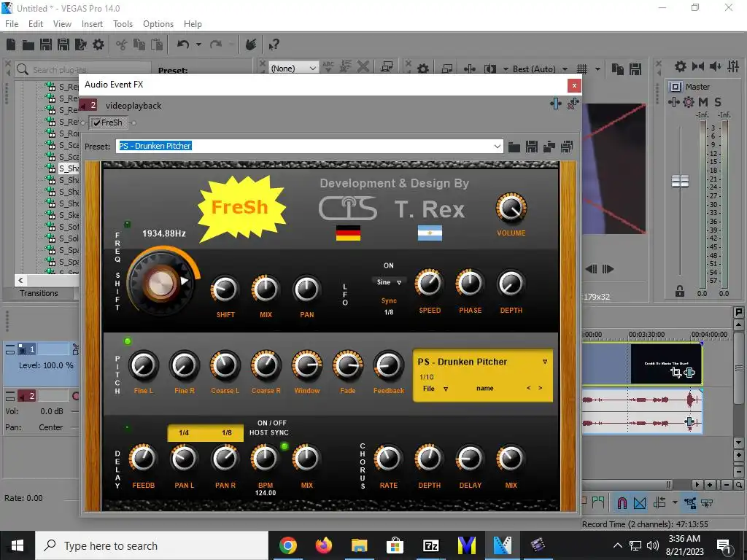
Task: Open the Options menu
Action: (158, 24)
